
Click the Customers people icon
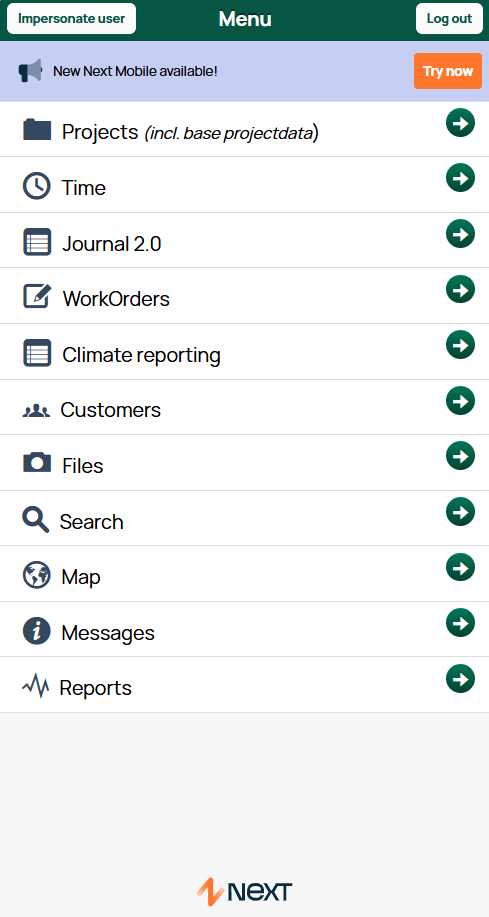point(36,411)
